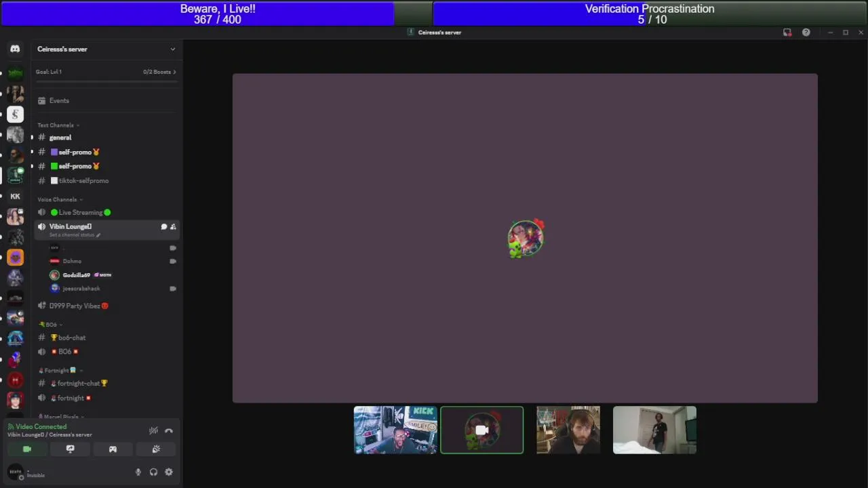Image resolution: width=868 pixels, height=488 pixels.
Task: Toggle noise suppression icon
Action: 153,430
